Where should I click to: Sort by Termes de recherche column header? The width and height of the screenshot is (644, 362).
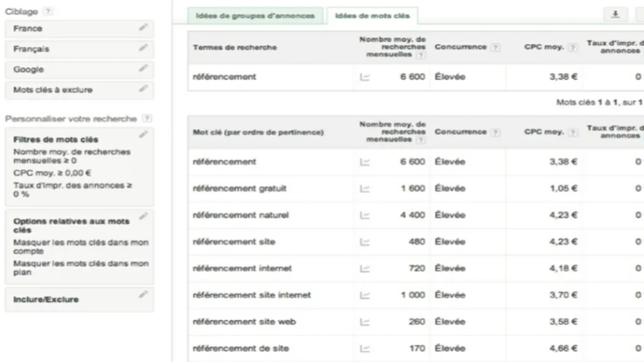point(235,47)
